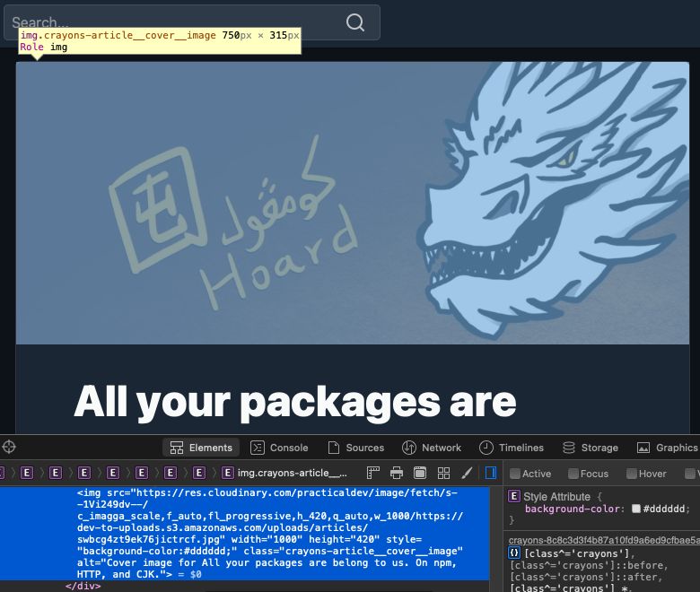
Task: Click the [class^='crayons']::before selector
Action: (589, 565)
